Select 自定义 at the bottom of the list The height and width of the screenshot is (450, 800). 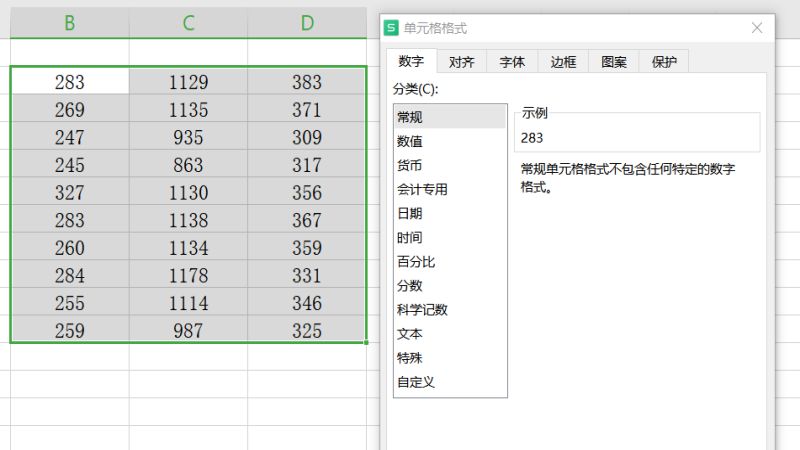pos(416,382)
